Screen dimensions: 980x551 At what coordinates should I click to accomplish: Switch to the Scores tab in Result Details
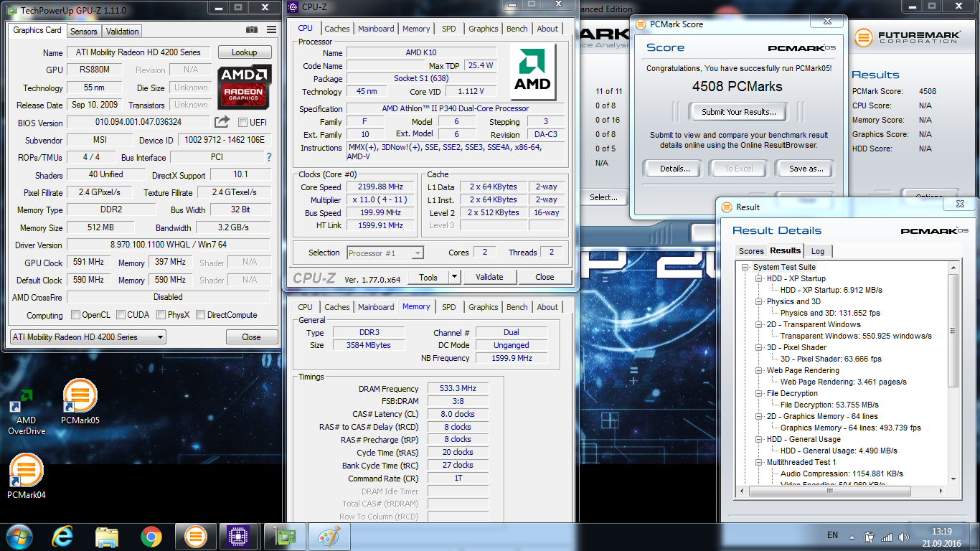(x=751, y=251)
